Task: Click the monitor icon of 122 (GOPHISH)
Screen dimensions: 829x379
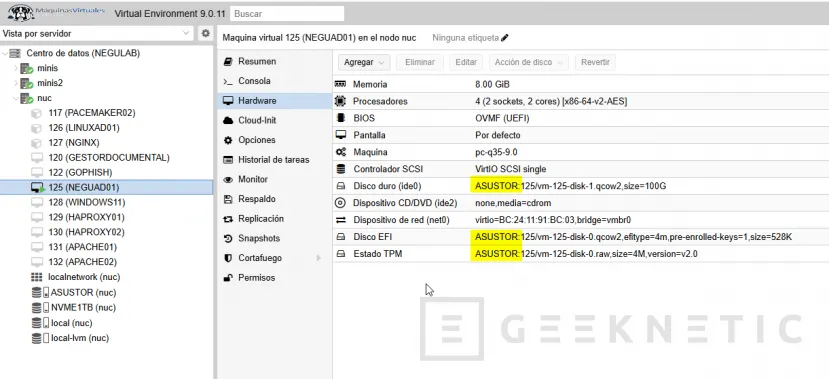Action: pos(36,172)
